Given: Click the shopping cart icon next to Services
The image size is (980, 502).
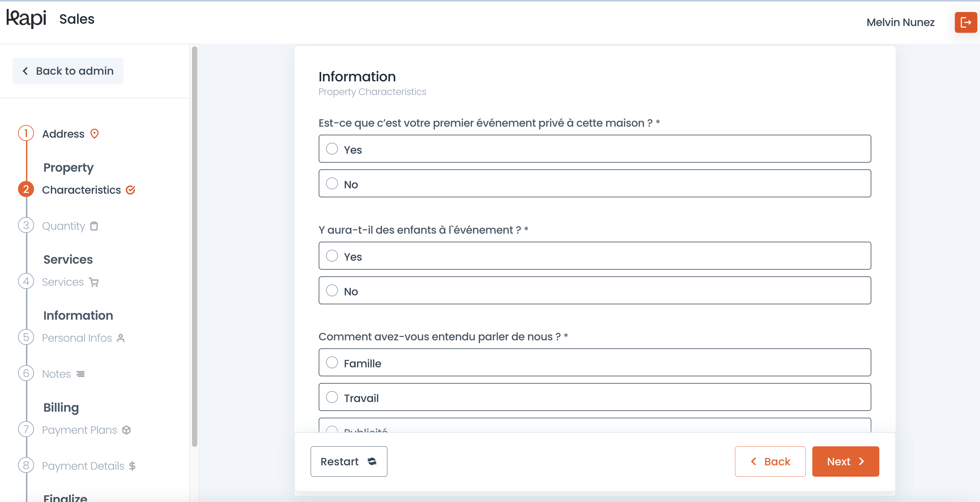Looking at the screenshot, I should (94, 282).
